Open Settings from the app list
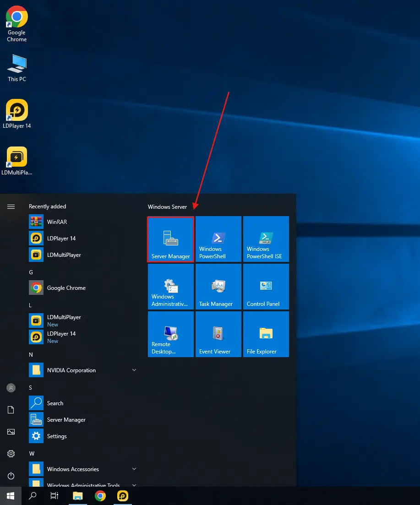 pos(83,436)
